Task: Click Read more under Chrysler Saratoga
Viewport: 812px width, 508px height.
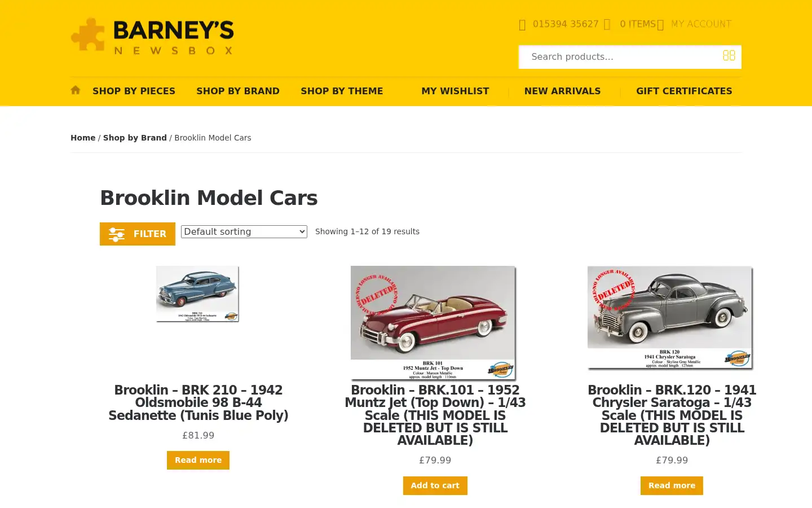Action: tap(672, 485)
